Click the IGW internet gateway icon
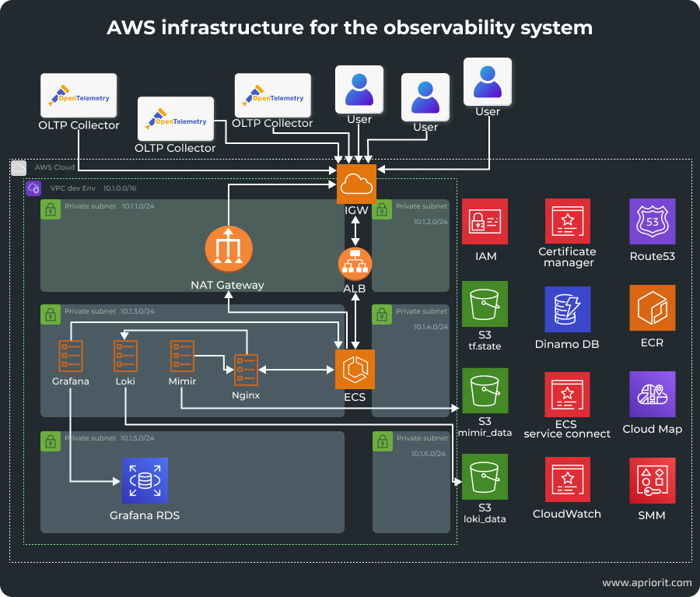The image size is (700, 597). 355,184
